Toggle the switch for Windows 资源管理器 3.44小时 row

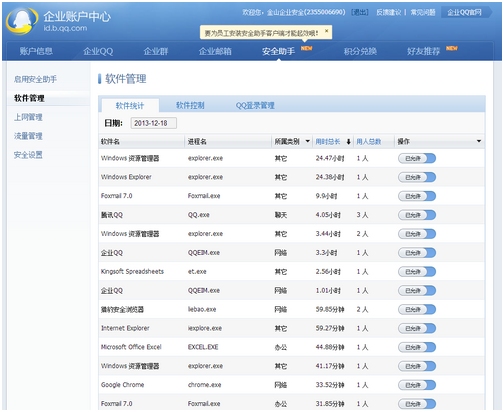417,234
